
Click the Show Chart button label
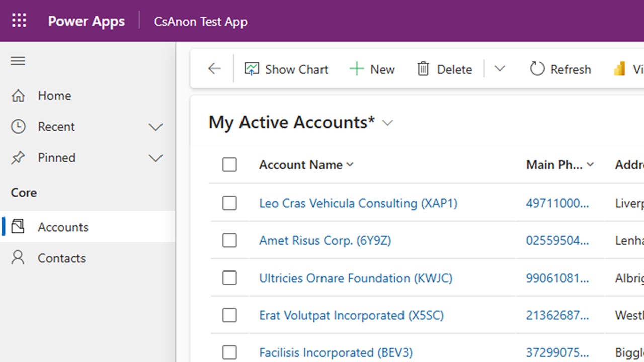[296, 69]
